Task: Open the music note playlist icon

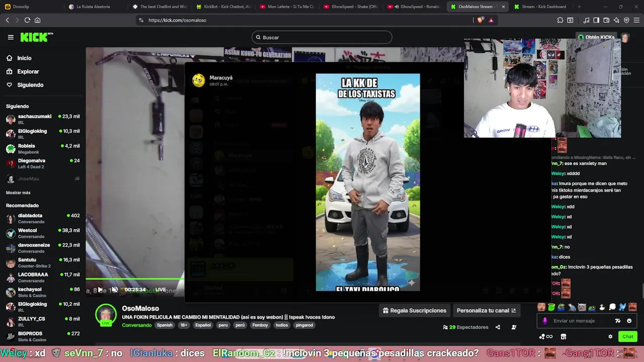Action: 586,20
